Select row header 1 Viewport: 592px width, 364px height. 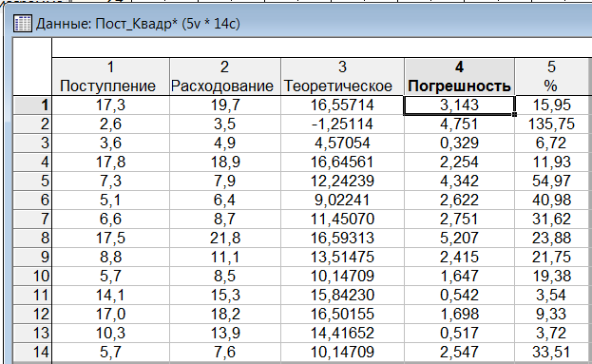click(32, 105)
